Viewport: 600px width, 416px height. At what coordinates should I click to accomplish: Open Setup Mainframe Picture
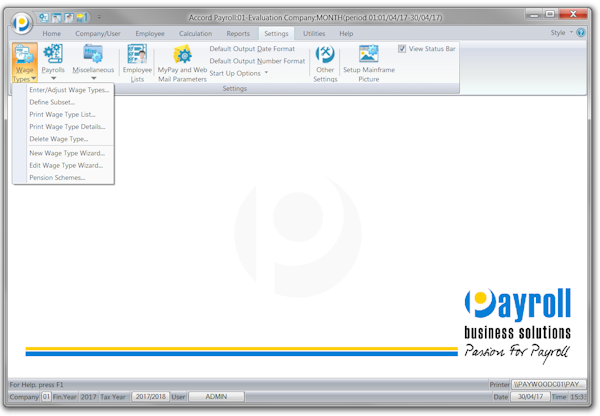pos(369,63)
